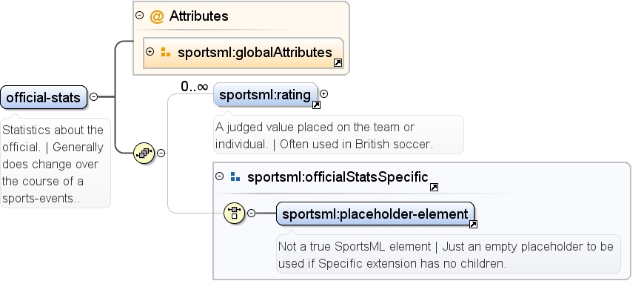Select the official-stats element node
Viewport: 644px width, 281px height.
(44, 98)
